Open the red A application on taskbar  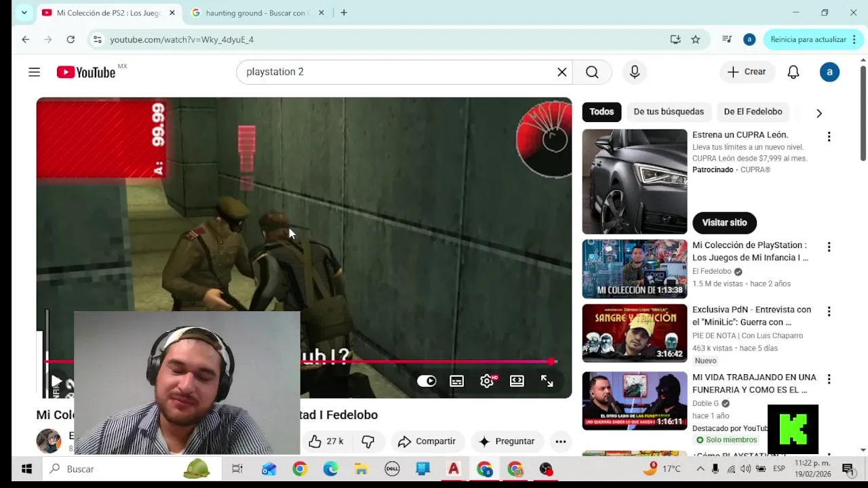(x=454, y=469)
